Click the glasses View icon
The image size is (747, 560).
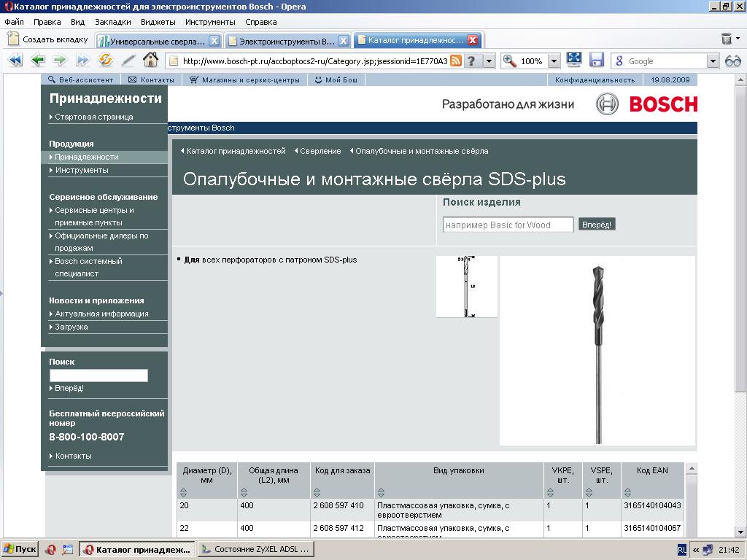point(732,61)
